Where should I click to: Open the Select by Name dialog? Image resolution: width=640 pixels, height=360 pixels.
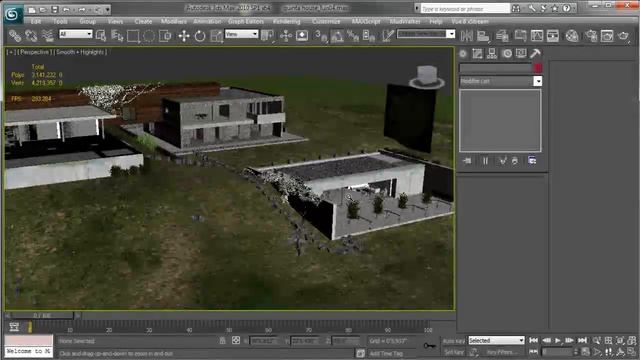[x=117, y=36]
